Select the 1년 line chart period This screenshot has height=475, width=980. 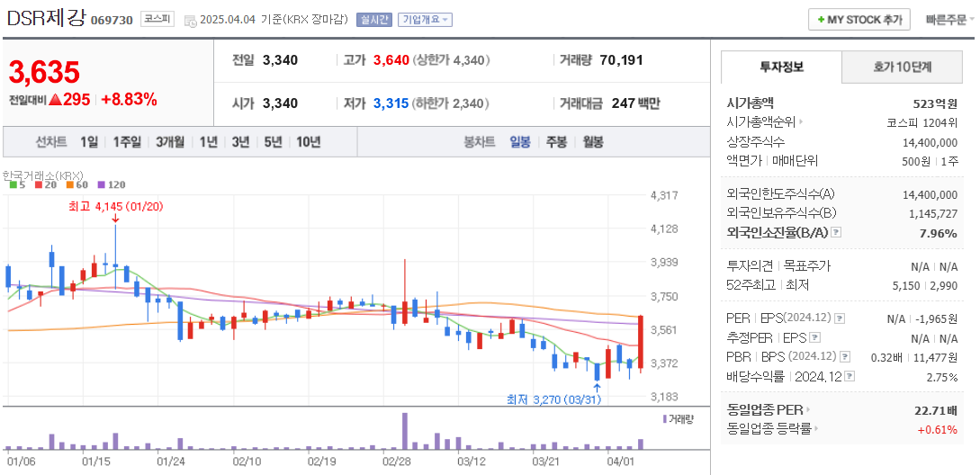coord(208,142)
